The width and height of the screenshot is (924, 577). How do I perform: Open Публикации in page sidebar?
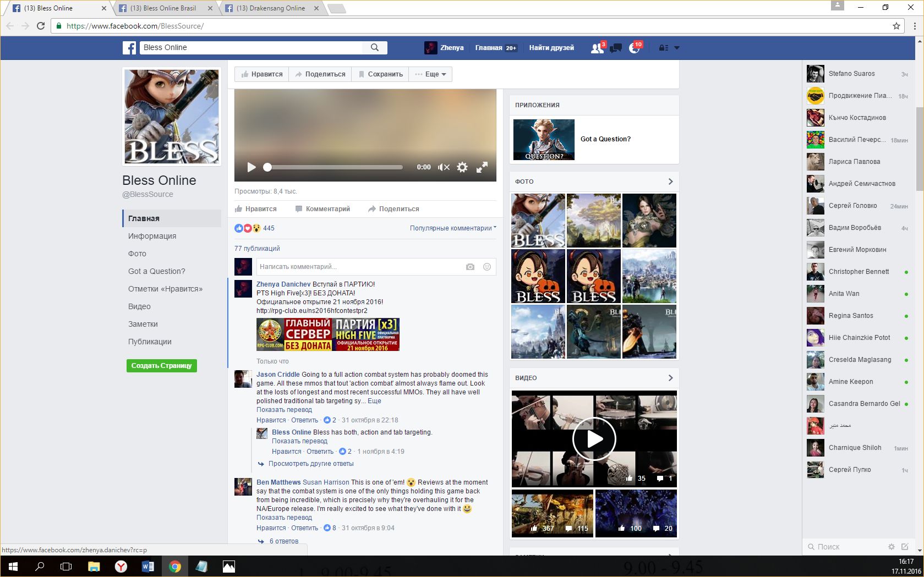[150, 342]
